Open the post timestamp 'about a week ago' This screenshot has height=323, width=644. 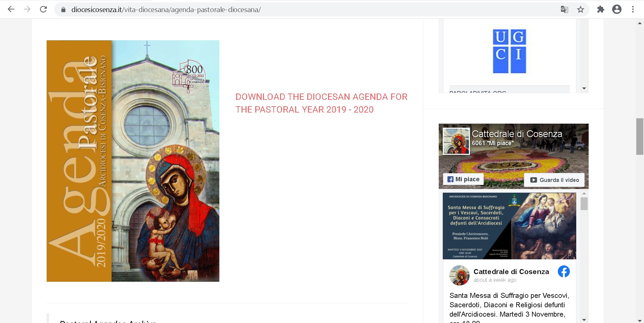pyautogui.click(x=495, y=280)
